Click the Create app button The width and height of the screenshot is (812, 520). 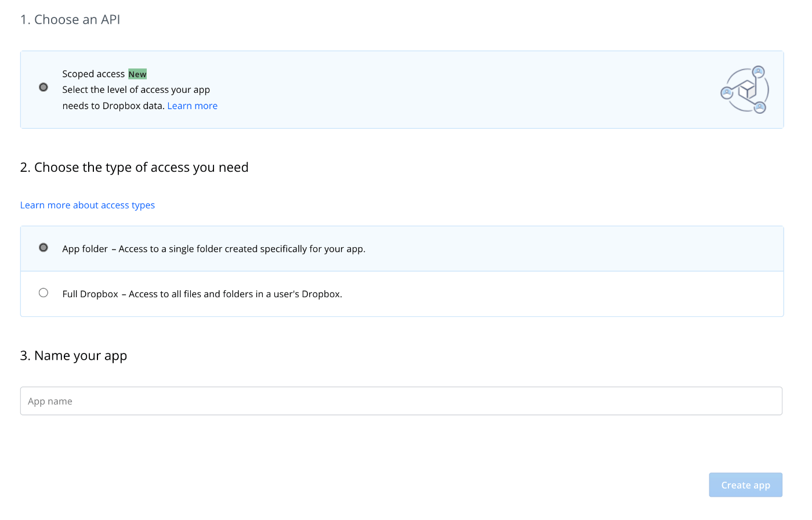point(745,485)
